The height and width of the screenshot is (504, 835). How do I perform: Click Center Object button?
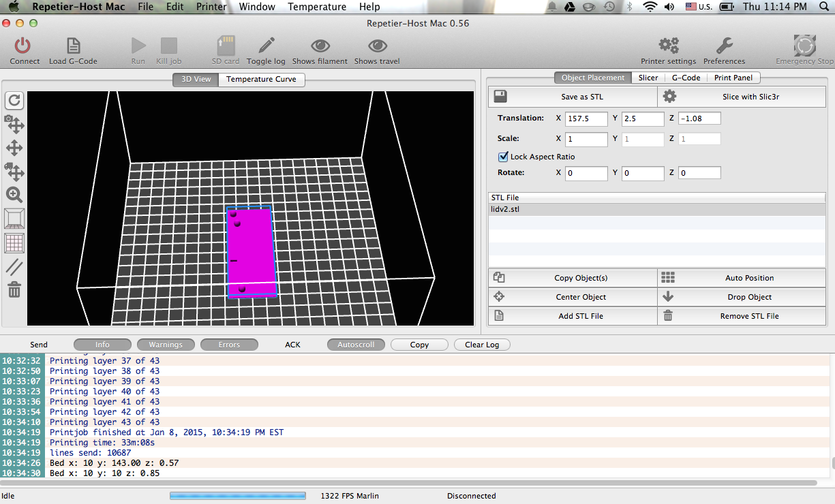(573, 297)
